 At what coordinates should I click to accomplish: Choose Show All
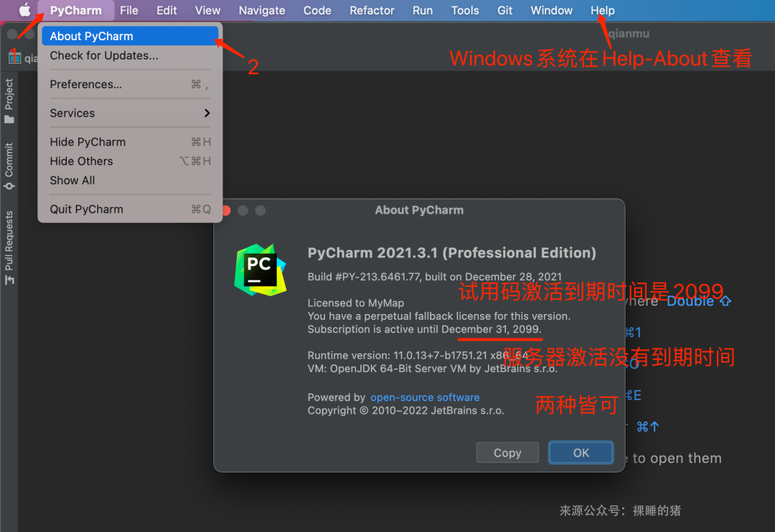(130, 180)
